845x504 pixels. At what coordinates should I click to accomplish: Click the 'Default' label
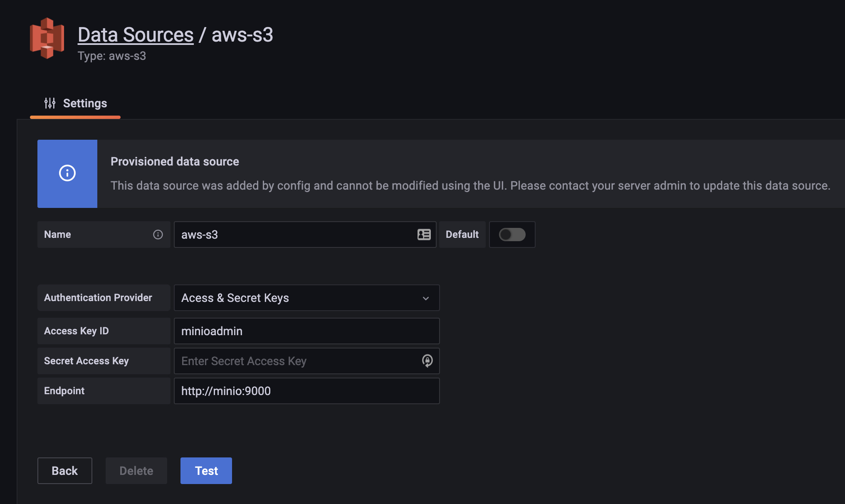[462, 235]
